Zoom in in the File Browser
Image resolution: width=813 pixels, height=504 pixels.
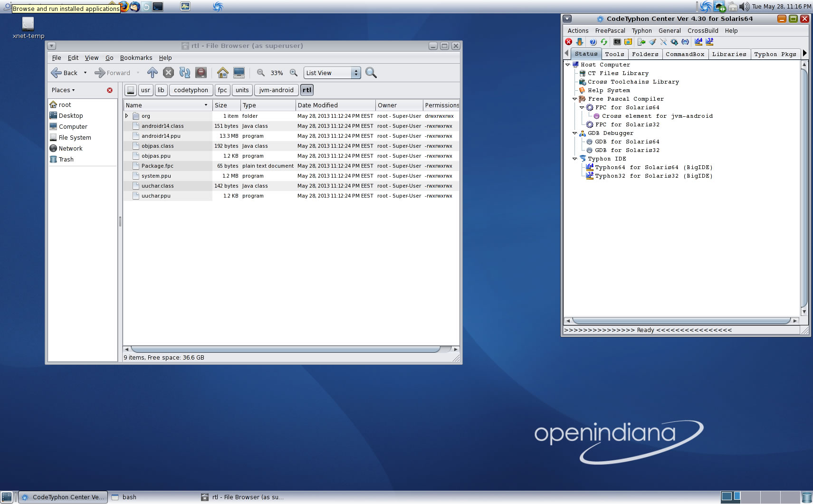tap(294, 73)
